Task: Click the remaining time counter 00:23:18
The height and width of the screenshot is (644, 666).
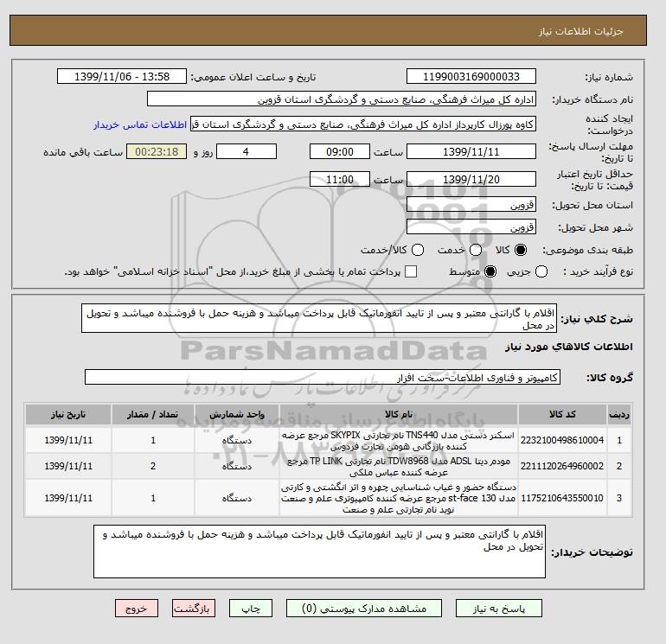Action: tap(157, 151)
